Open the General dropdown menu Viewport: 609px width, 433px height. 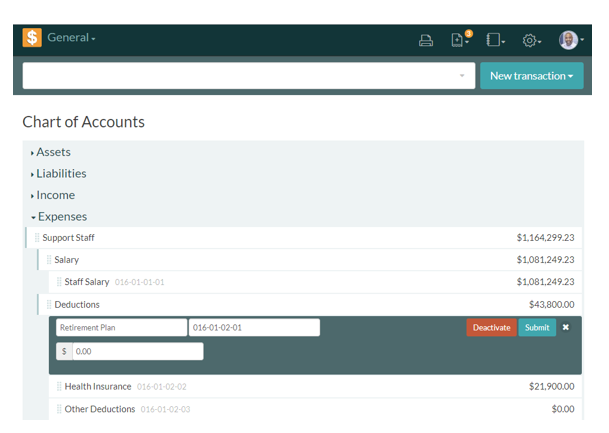71,39
